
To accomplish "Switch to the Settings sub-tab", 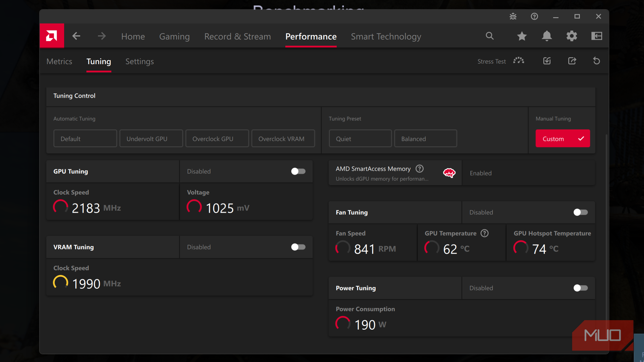I will coord(140,61).
